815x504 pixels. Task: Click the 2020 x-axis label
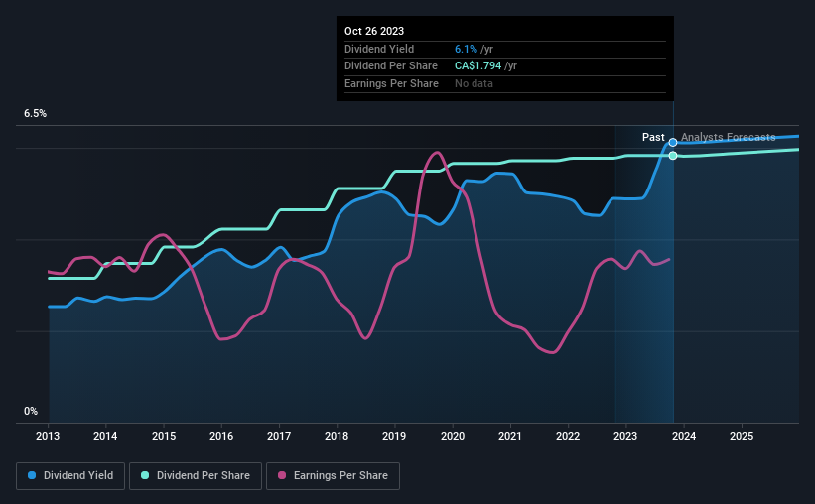coord(453,436)
